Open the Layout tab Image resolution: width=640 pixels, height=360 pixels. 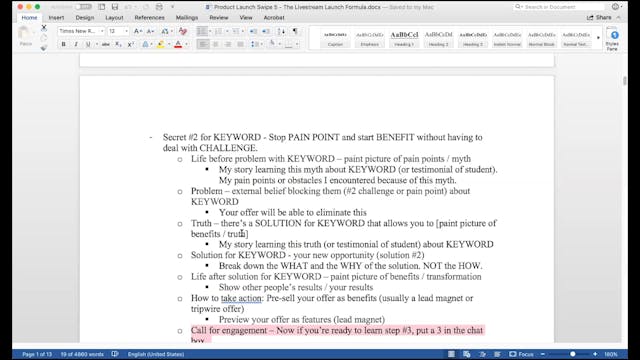(x=114, y=18)
